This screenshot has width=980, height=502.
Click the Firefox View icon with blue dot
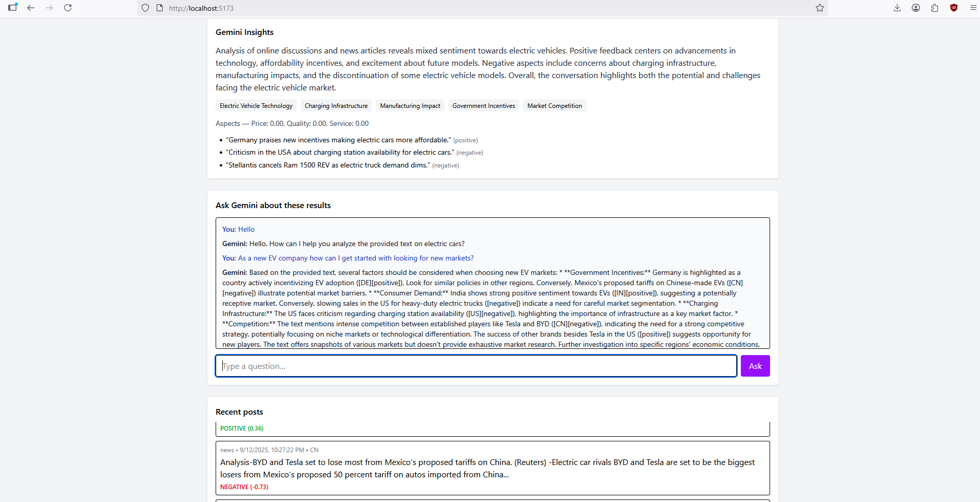(13, 8)
